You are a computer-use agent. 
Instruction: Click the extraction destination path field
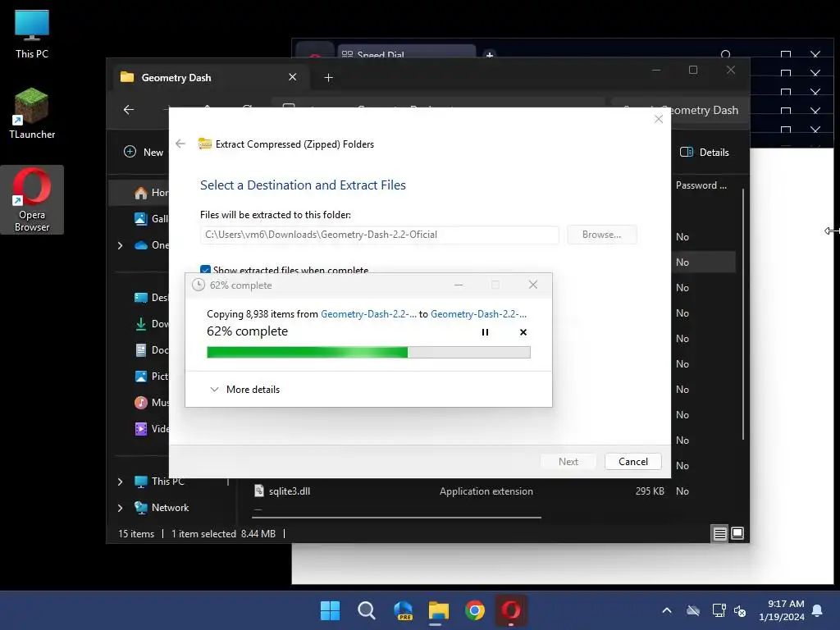(379, 235)
